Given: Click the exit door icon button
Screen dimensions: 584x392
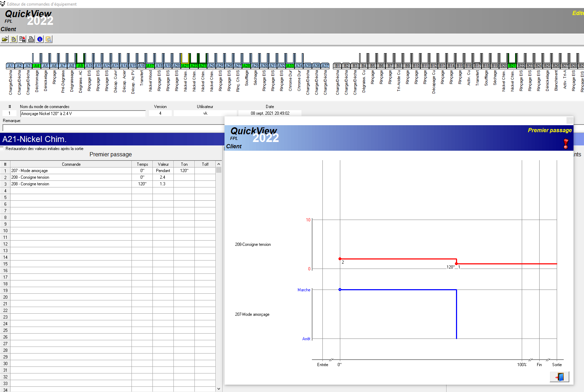Looking at the screenshot, I should [559, 377].
